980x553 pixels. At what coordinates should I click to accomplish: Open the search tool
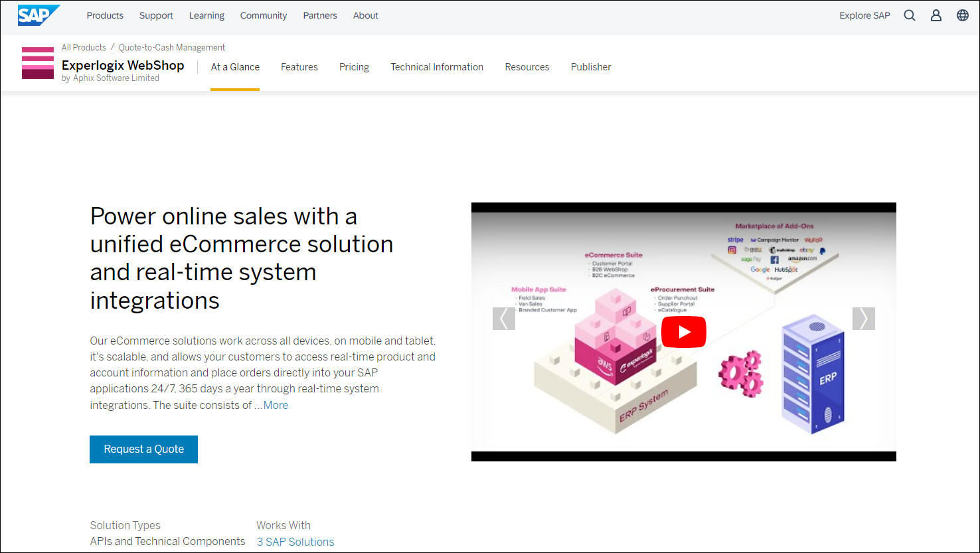tap(909, 15)
